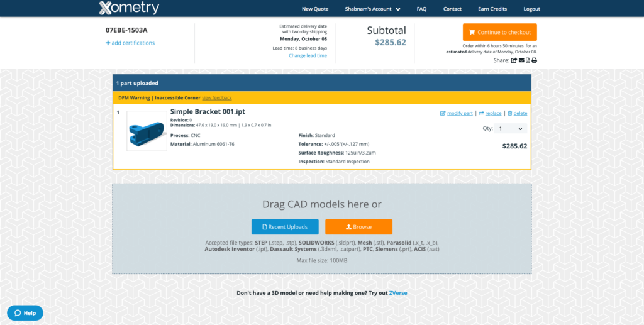644x325 pixels.
Task: Print the quote using printer icon
Action: pos(534,60)
